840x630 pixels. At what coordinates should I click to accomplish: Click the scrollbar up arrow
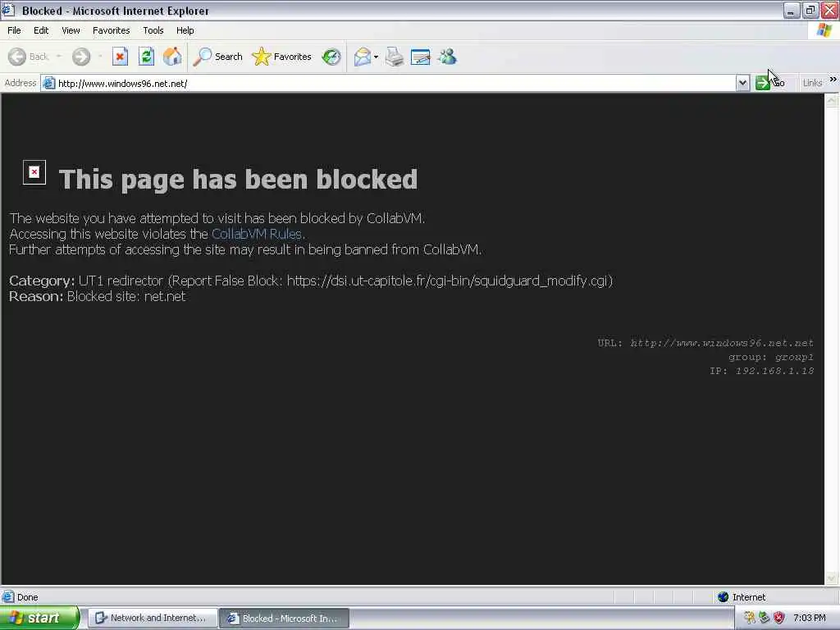click(832, 100)
